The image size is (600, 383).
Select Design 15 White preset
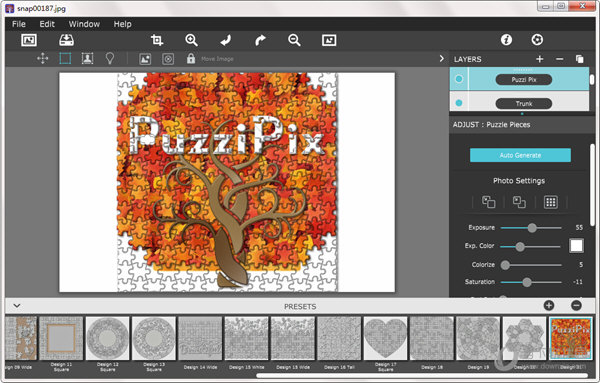246,338
